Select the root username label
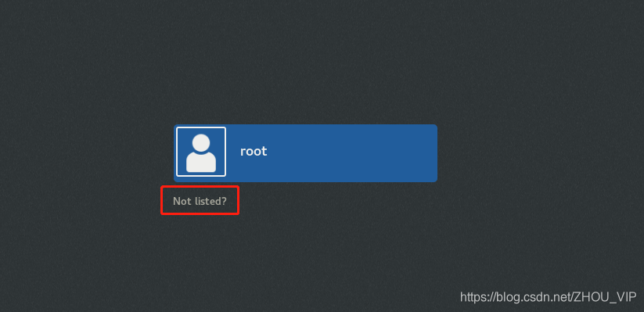The width and height of the screenshot is (644, 312). click(254, 151)
